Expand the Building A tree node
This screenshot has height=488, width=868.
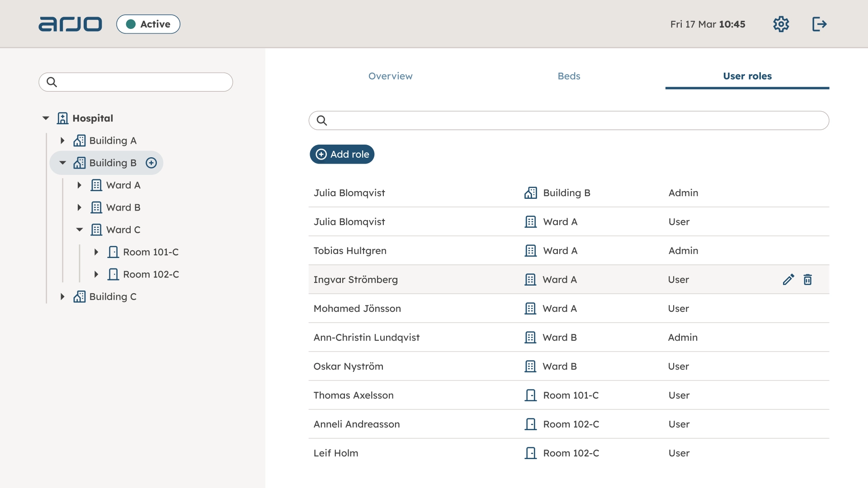pos(63,140)
